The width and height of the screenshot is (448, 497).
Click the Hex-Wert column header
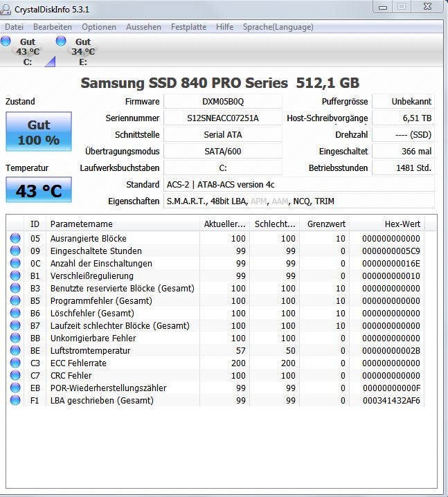pyautogui.click(x=387, y=224)
